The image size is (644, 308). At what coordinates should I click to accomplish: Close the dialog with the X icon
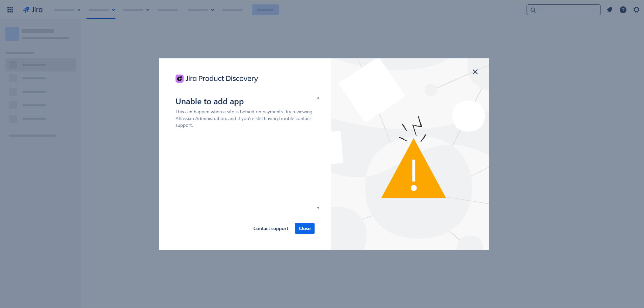click(x=475, y=72)
